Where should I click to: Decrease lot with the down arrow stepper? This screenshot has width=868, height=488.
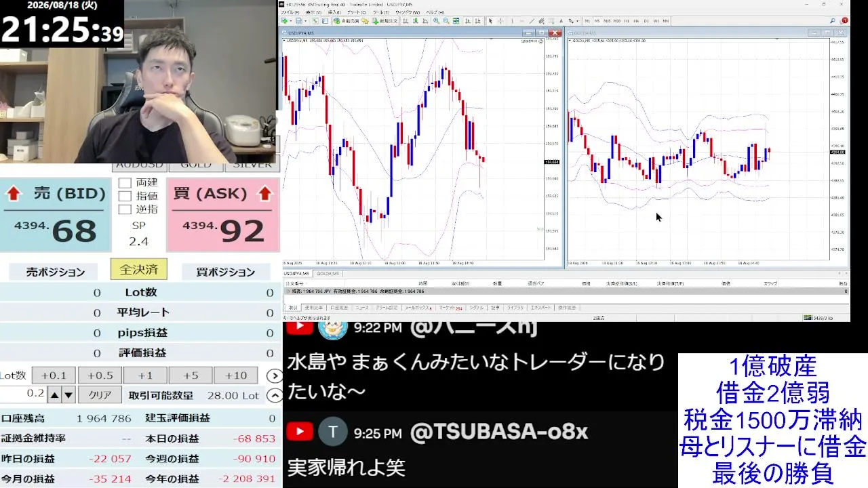68,394
